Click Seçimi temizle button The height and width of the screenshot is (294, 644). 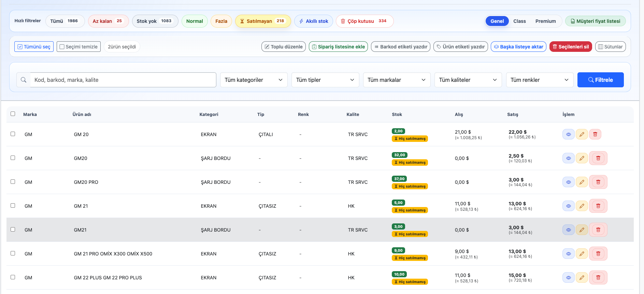click(x=78, y=47)
